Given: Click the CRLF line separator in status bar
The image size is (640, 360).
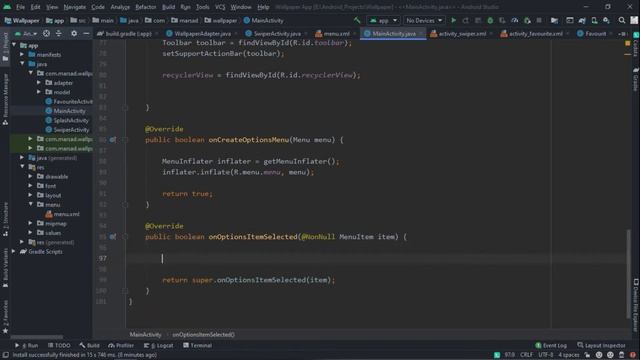Looking at the screenshot, I should [x=527, y=355].
